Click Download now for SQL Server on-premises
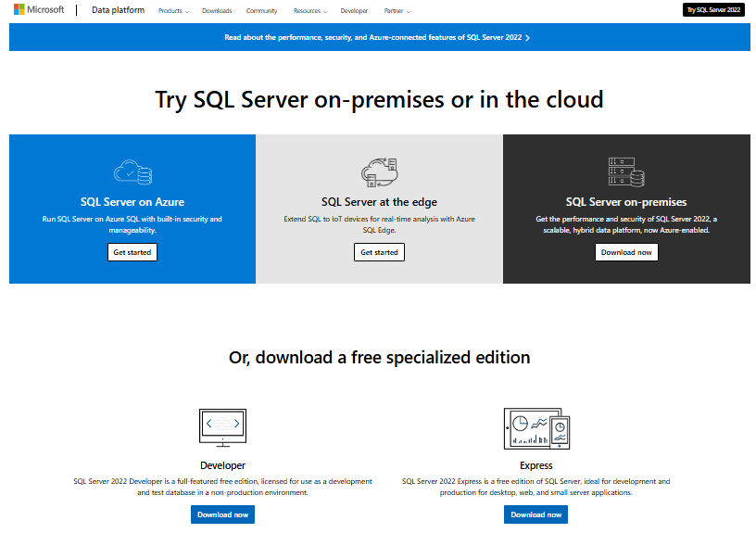 tap(626, 252)
